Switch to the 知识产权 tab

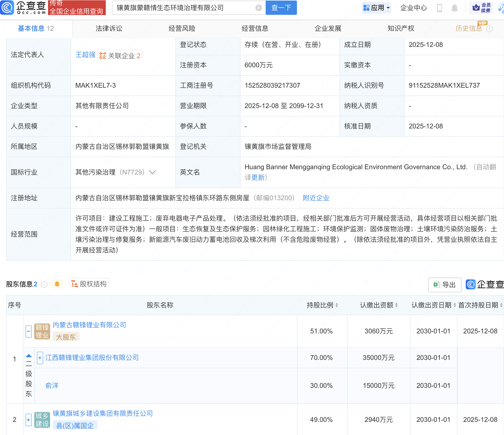tap(401, 28)
